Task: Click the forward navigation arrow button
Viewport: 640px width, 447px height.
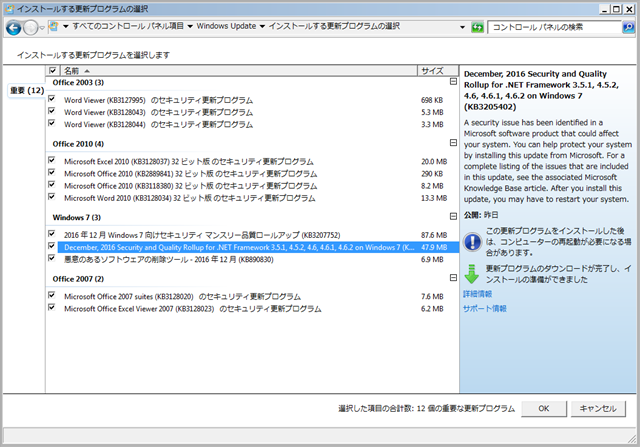Action: 31,28
